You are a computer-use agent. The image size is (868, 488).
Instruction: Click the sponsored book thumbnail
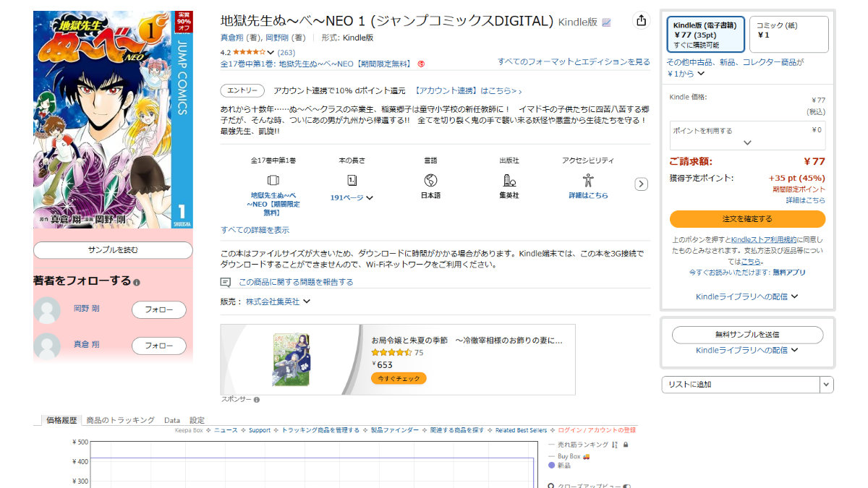[291, 359]
